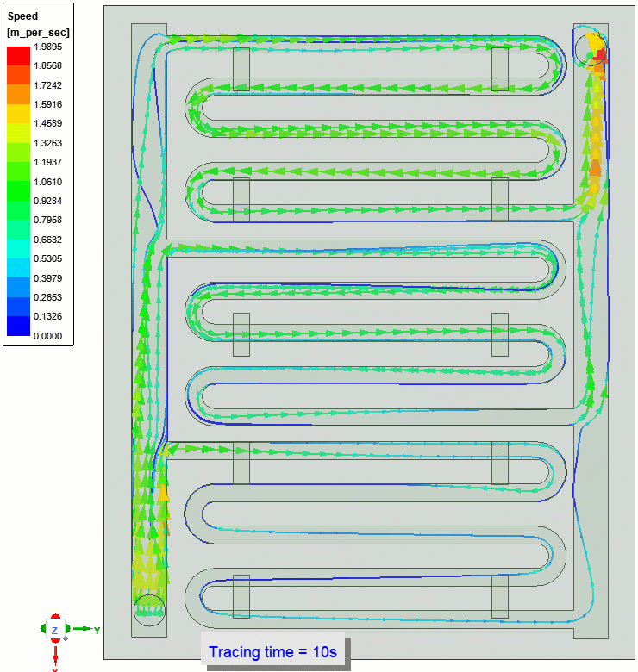Click the 0.7958 legend value
638x672 pixels.
(47, 220)
